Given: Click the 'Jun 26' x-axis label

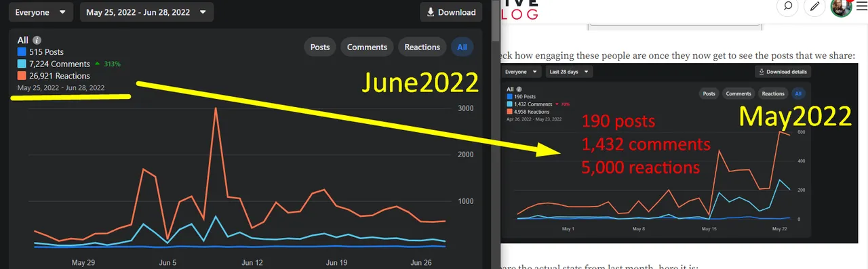Looking at the screenshot, I should (x=421, y=262).
